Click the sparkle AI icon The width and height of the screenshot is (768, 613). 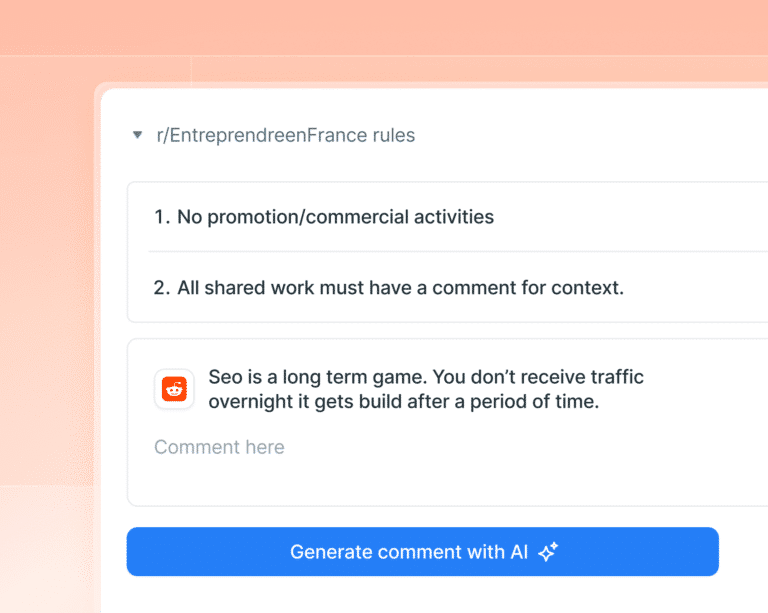[x=548, y=551]
